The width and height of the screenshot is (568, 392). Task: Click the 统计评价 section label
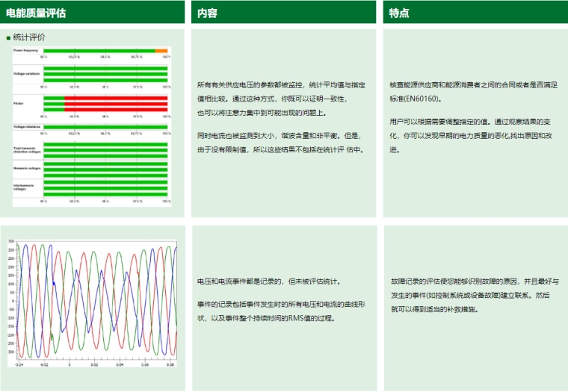pos(29,37)
